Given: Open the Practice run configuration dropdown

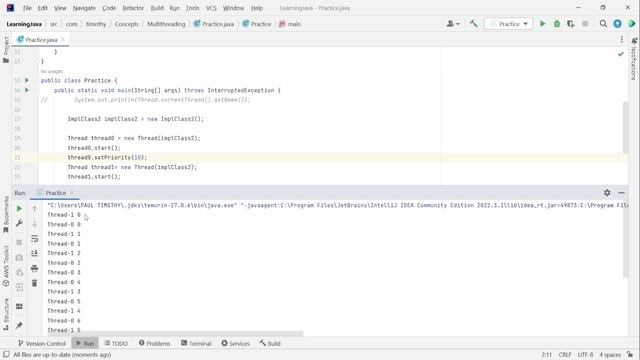Looking at the screenshot, I should click(509, 24).
